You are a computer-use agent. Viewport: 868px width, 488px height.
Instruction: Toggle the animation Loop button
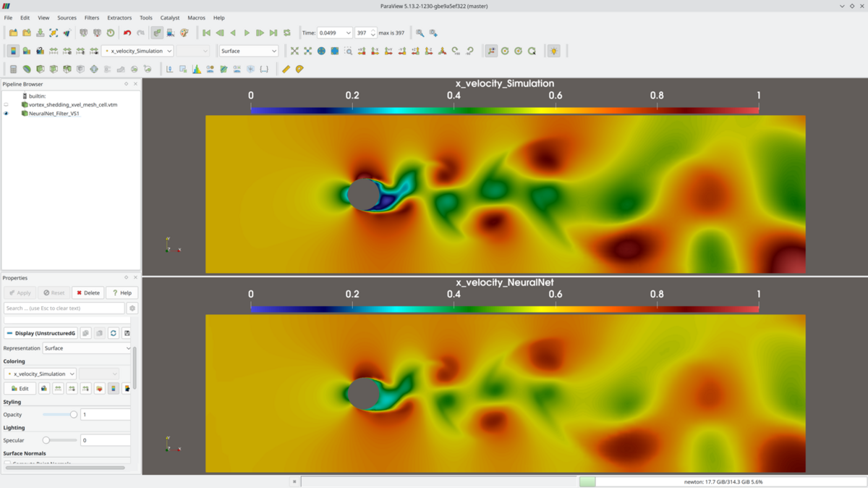(287, 33)
